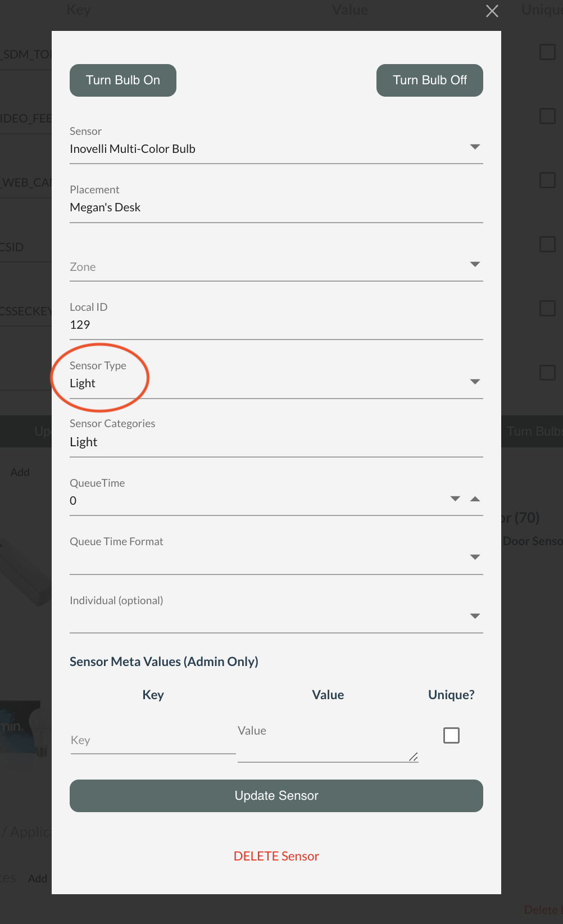Decrease QueueTime with the down arrow
This screenshot has height=924, width=563.
click(x=456, y=499)
